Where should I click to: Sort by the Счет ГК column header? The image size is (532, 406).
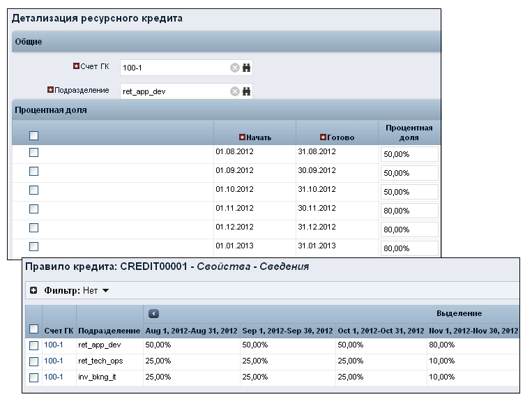pos(59,331)
